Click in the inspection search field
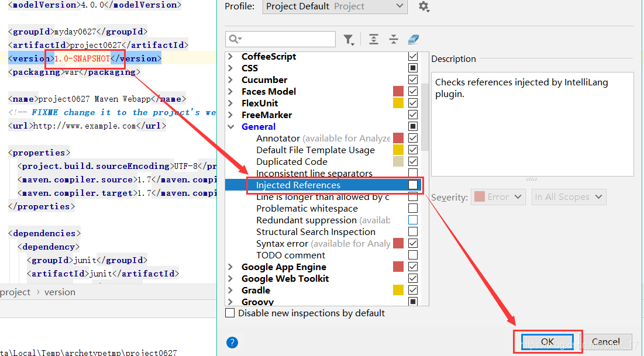This screenshot has height=356, width=644. pos(281,39)
